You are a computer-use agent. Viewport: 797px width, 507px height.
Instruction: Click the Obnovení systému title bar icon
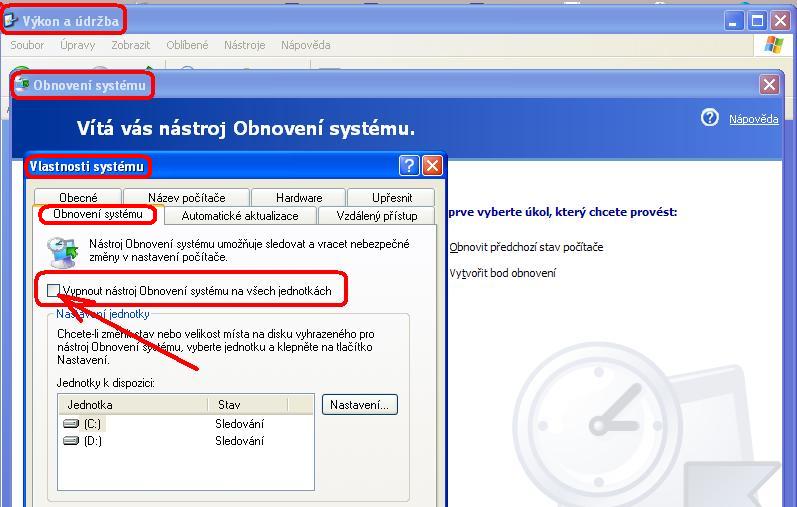click(22, 84)
